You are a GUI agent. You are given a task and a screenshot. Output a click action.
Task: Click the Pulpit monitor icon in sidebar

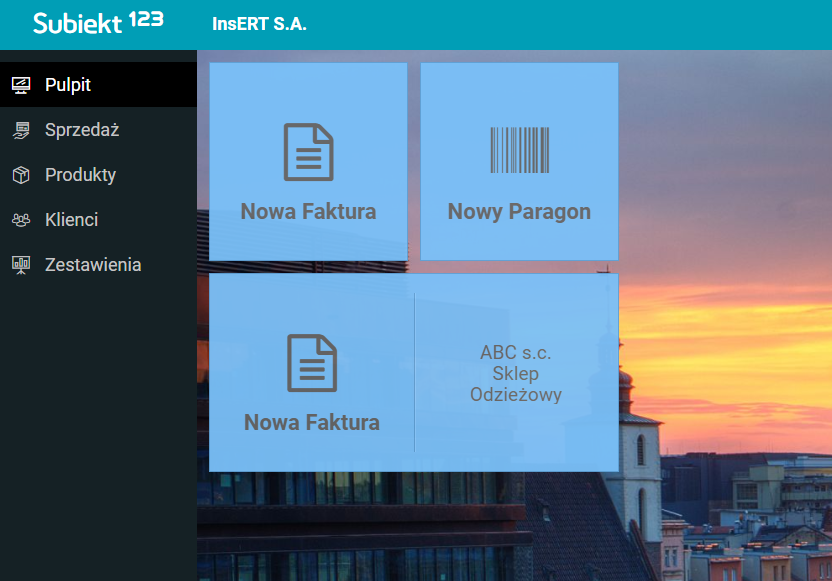pyautogui.click(x=21, y=85)
